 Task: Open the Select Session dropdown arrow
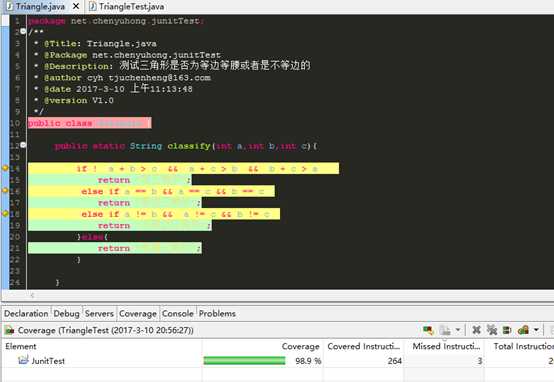pyautogui.click(x=536, y=330)
